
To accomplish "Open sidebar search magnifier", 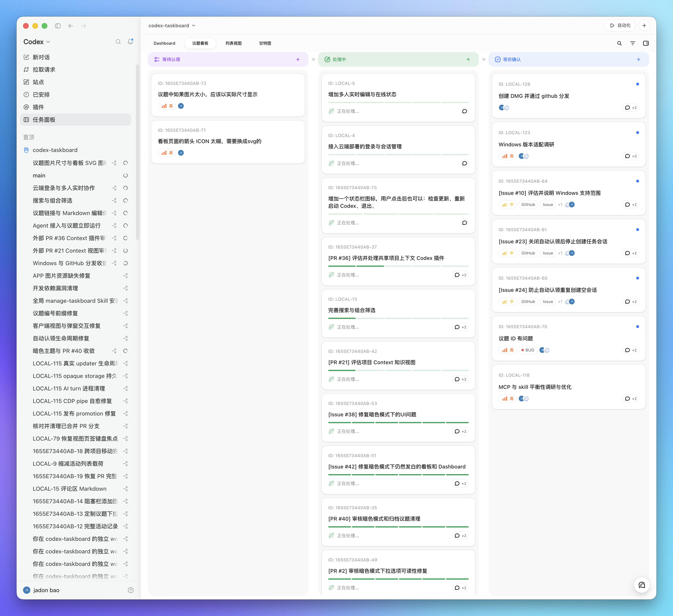I will (118, 42).
